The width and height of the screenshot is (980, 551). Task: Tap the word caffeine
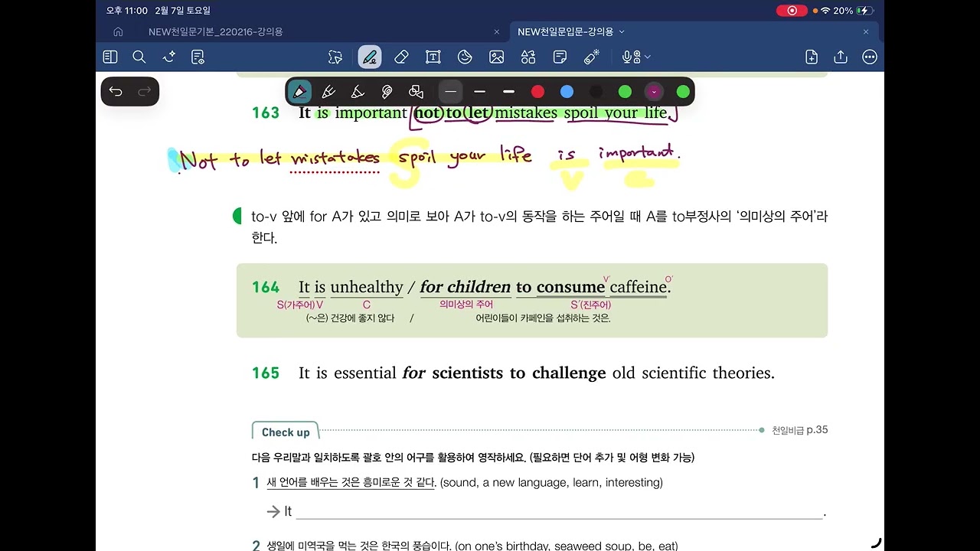pyautogui.click(x=639, y=287)
